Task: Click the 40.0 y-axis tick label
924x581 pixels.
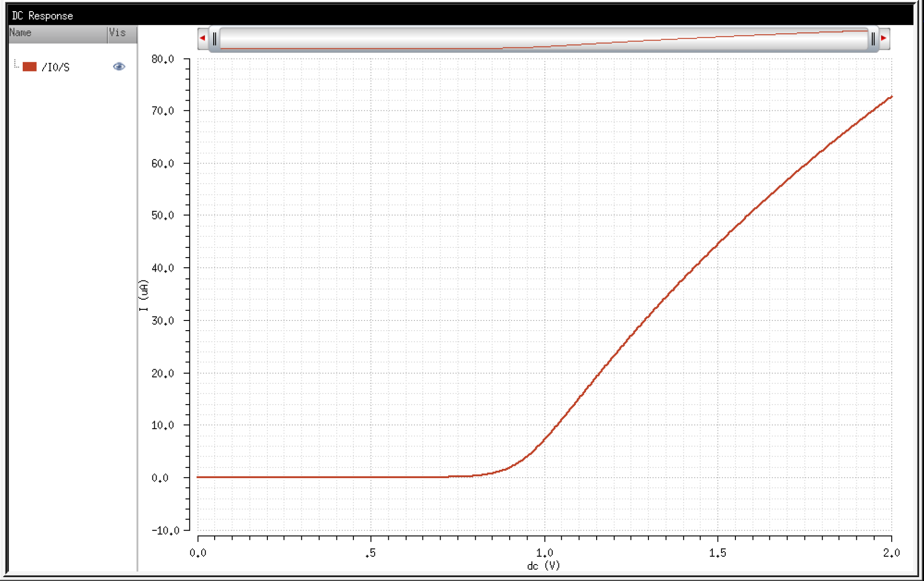Action: (x=162, y=268)
